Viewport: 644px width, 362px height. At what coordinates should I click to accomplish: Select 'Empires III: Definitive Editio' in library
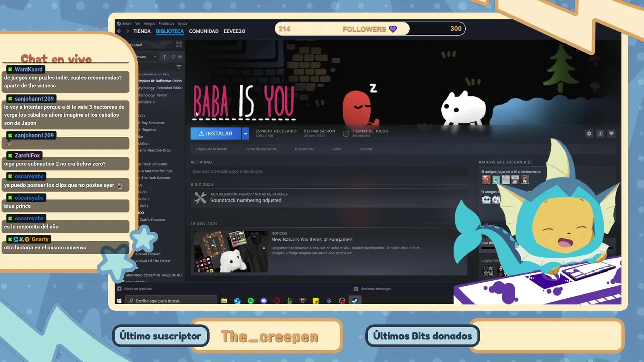159,81
